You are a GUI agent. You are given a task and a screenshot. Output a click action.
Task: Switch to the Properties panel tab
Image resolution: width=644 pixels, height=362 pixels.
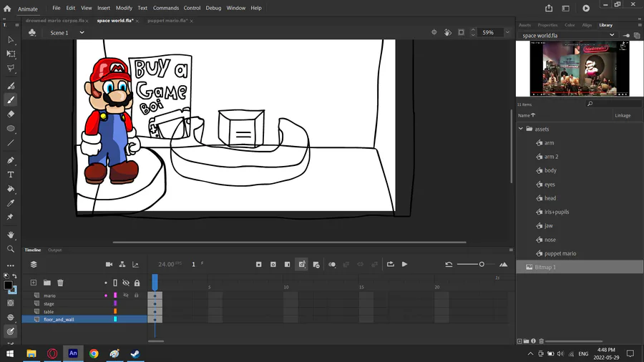pos(547,25)
